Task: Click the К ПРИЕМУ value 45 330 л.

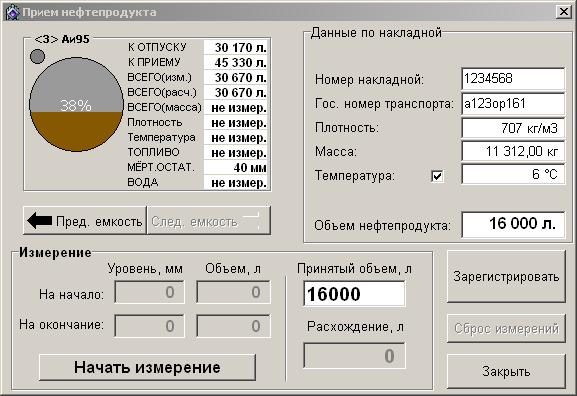Action: pyautogui.click(x=236, y=63)
